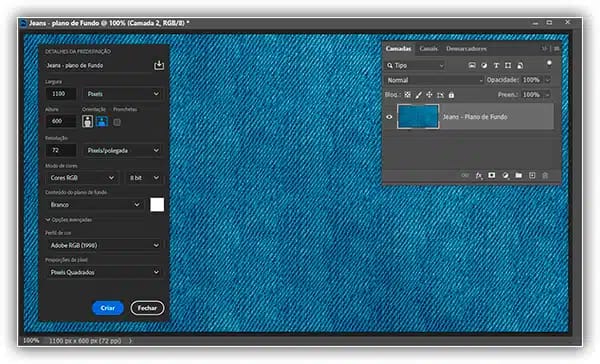This screenshot has width=600, height=364.
Task: Save the document preset icon
Action: point(159,65)
